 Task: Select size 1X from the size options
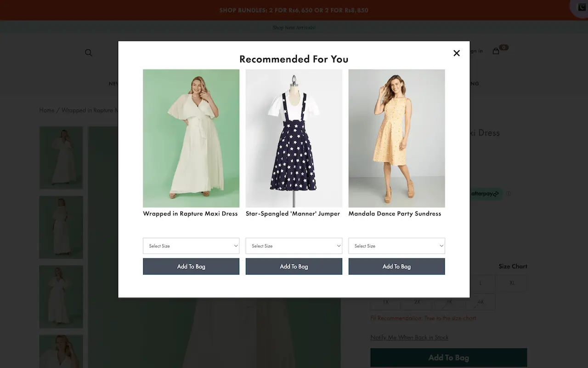point(385,302)
